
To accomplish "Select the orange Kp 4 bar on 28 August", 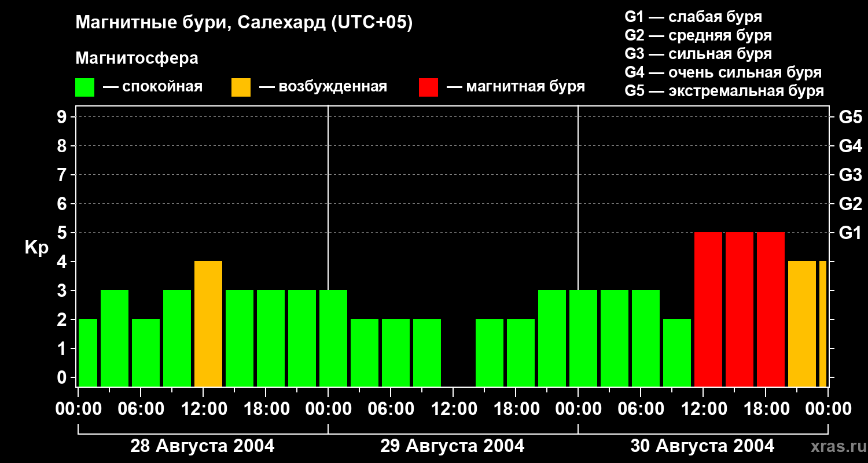I will pyautogui.click(x=208, y=324).
